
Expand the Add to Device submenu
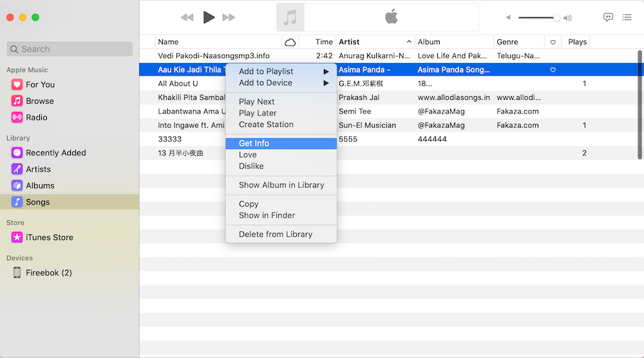pyautogui.click(x=281, y=83)
